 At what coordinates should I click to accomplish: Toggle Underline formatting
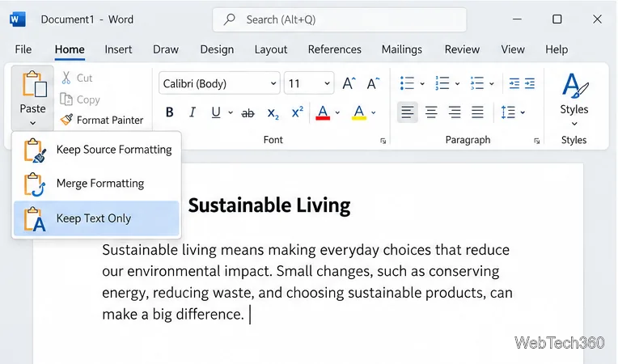(216, 112)
